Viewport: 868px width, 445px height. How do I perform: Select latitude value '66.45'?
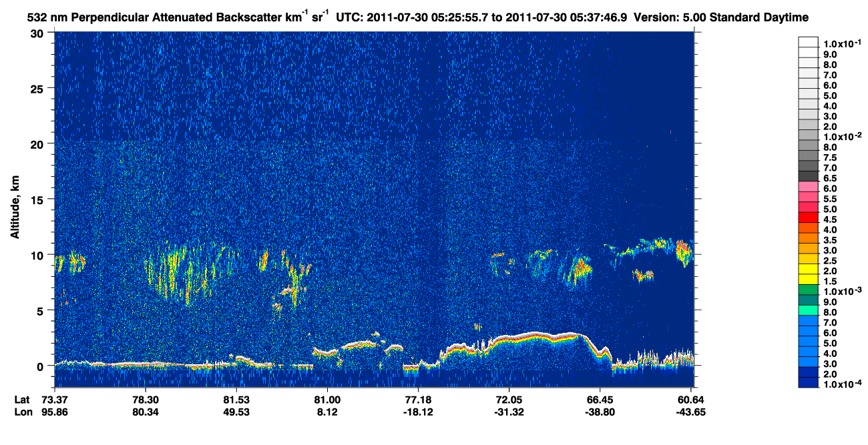599,399
